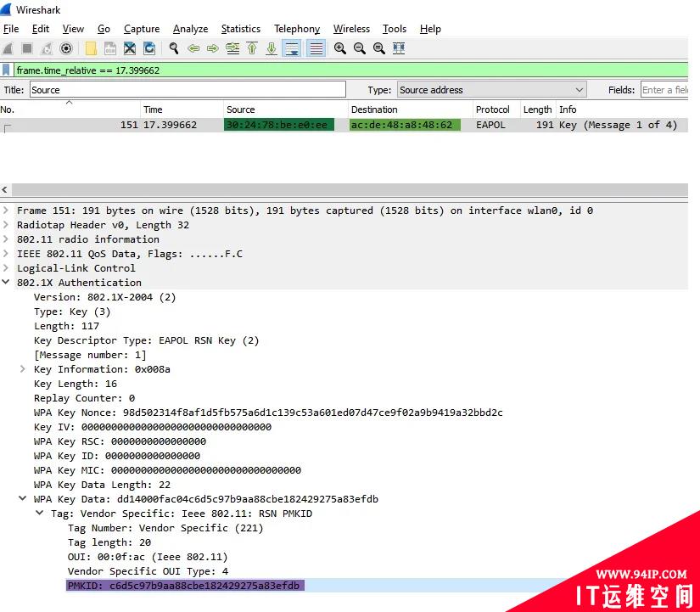Select WPA Key MIC line
Viewport: 700px width, 612px height.
point(167,470)
